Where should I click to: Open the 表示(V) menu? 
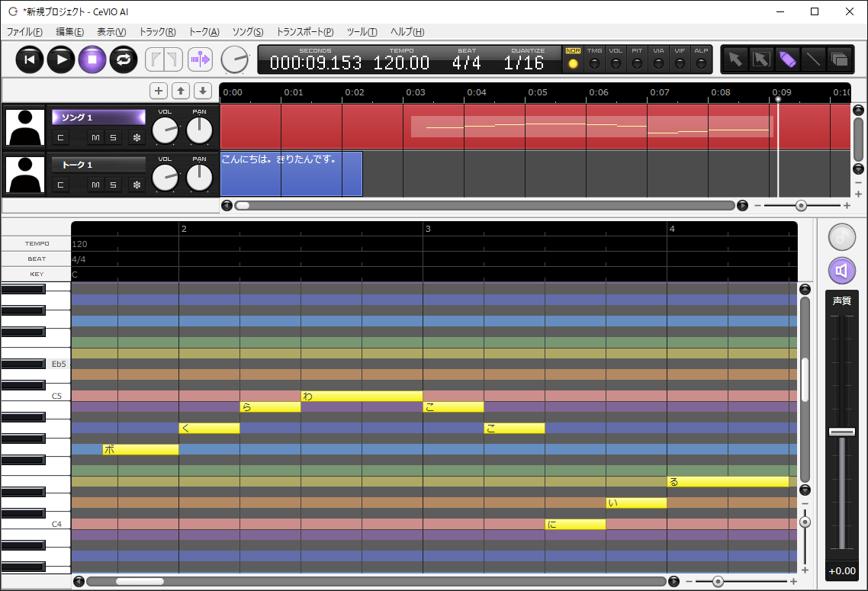[111, 32]
